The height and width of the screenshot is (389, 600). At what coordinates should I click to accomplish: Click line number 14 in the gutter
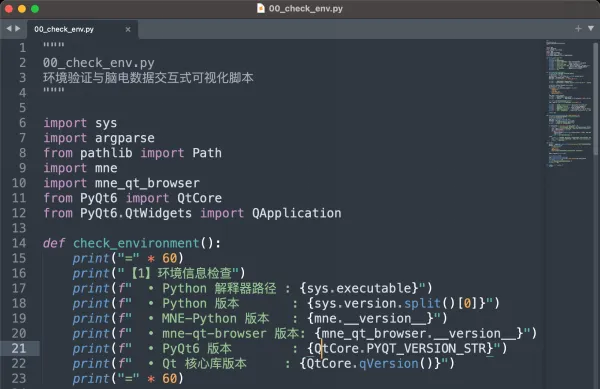click(x=19, y=243)
